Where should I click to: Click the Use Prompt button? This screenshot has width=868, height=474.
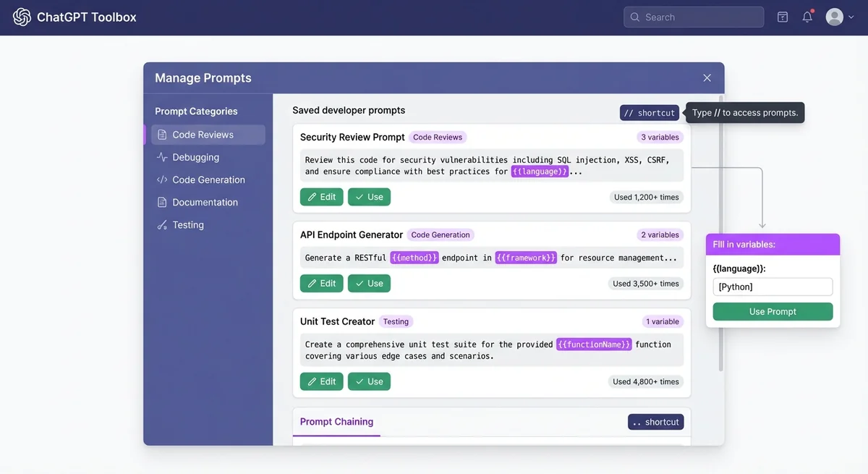click(x=773, y=311)
